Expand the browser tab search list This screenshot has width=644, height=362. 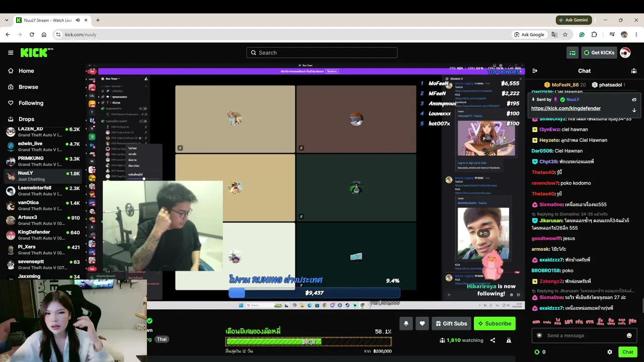click(7, 20)
